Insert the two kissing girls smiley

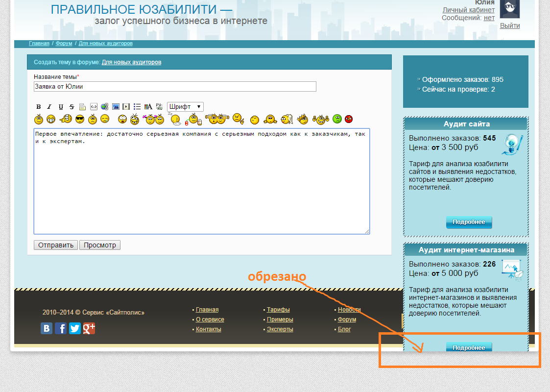tap(154, 120)
